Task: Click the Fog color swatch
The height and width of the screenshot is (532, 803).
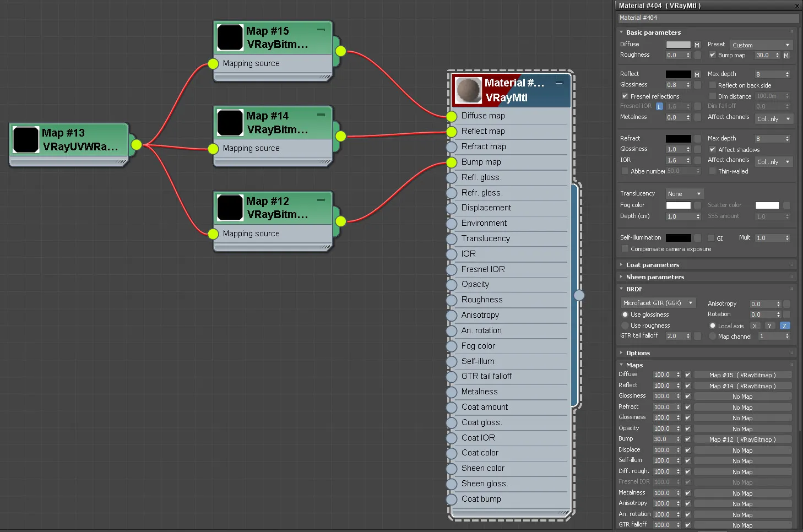Action: (678, 205)
